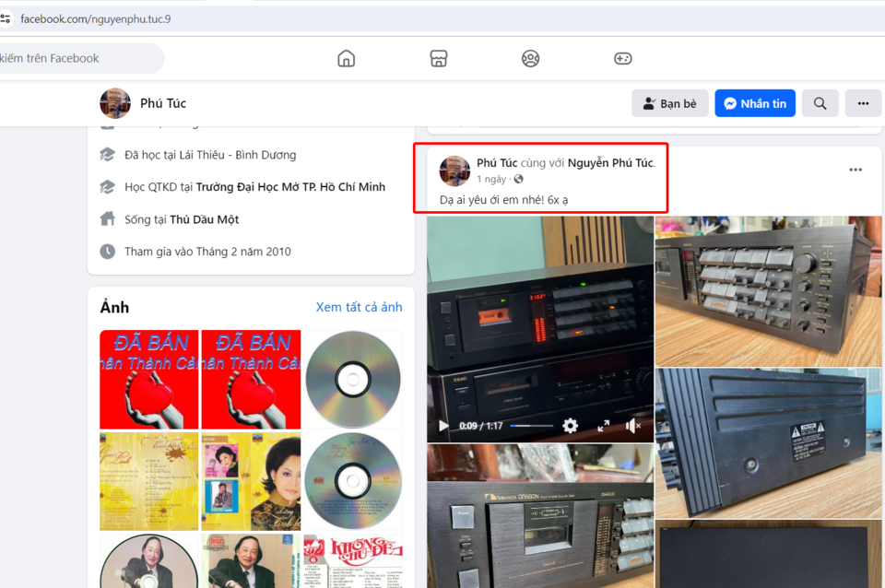Unmute the video sound
Screen dimensions: 885x588
(x=633, y=426)
